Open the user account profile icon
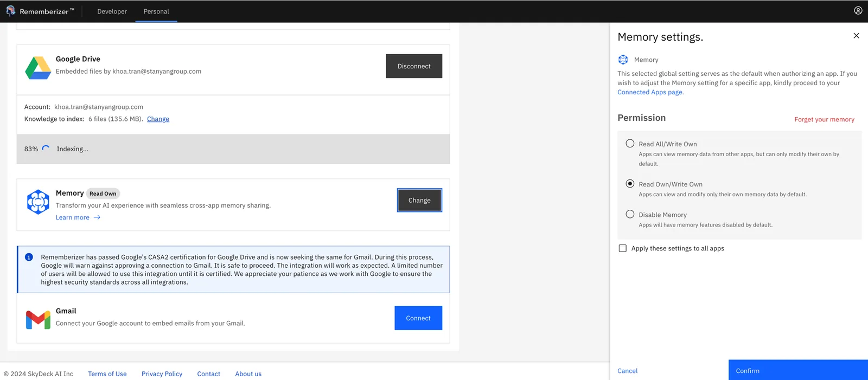This screenshot has height=380, width=868. coord(858,10)
